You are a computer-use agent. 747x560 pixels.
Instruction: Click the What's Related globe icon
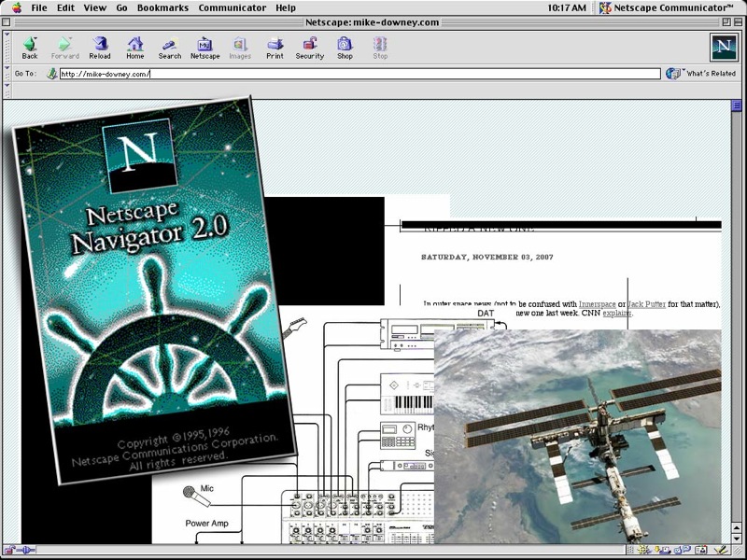(x=672, y=74)
